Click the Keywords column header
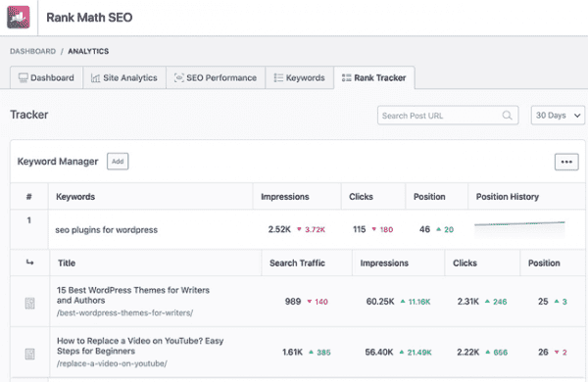Image resolution: width=588 pixels, height=382 pixels. click(x=75, y=197)
